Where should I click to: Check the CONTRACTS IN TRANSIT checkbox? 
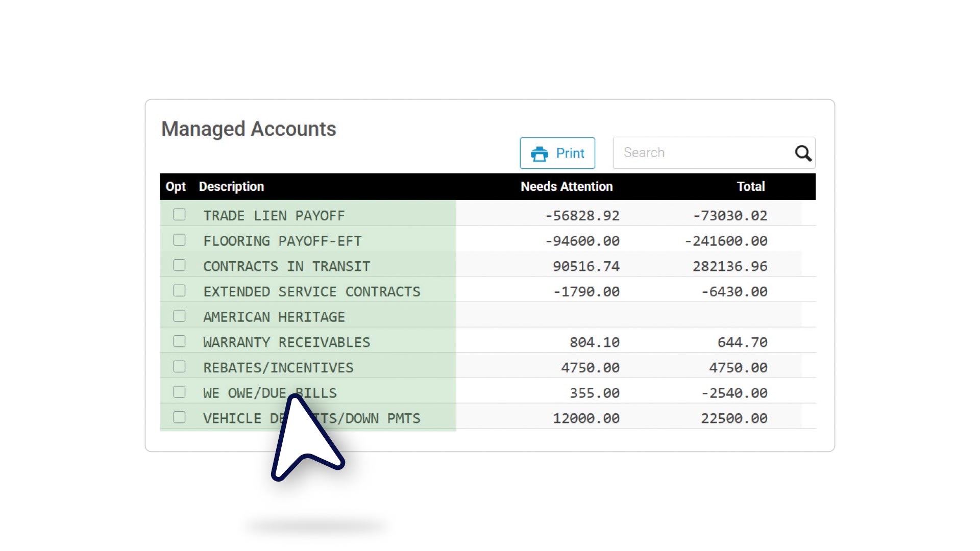pyautogui.click(x=179, y=265)
